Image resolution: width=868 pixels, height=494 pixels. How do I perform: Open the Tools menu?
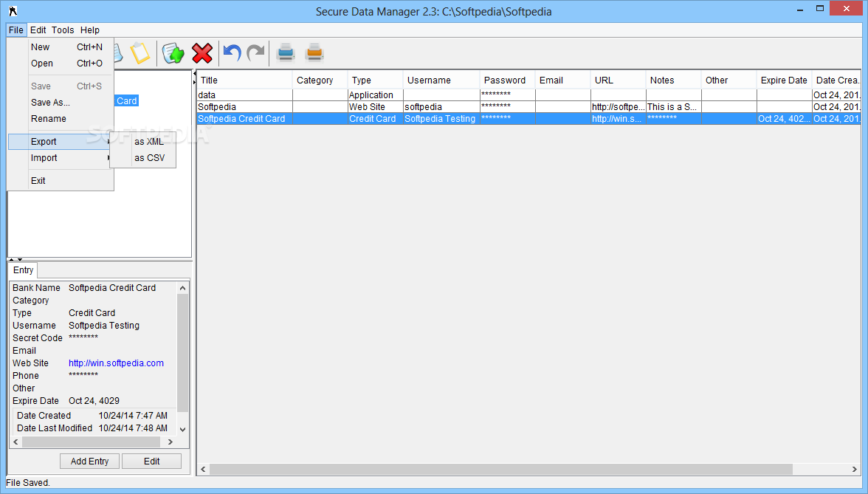coord(63,30)
